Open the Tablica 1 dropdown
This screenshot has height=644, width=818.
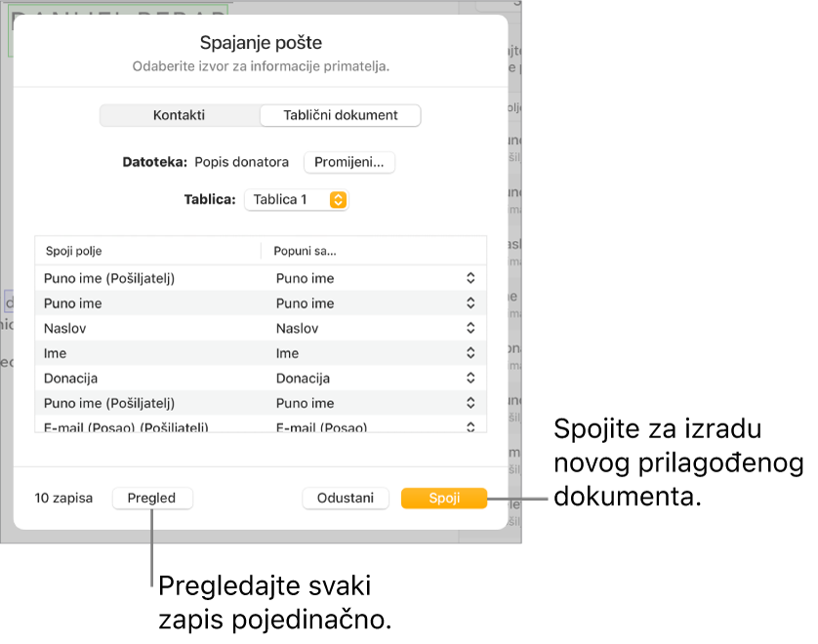pos(296,200)
